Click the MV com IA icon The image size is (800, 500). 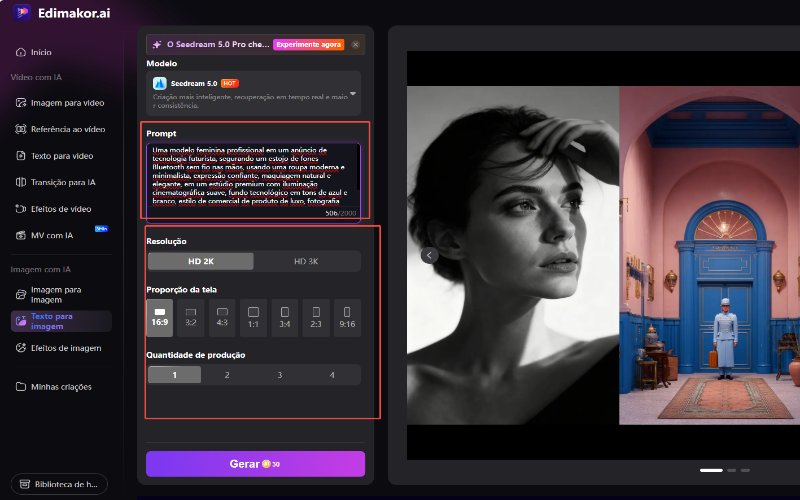(x=20, y=235)
